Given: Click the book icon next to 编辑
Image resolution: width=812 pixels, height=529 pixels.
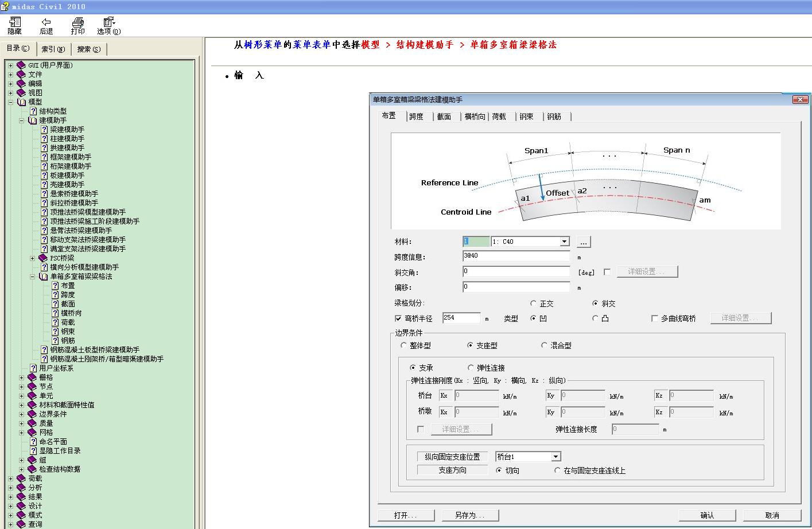Looking at the screenshot, I should (x=21, y=83).
